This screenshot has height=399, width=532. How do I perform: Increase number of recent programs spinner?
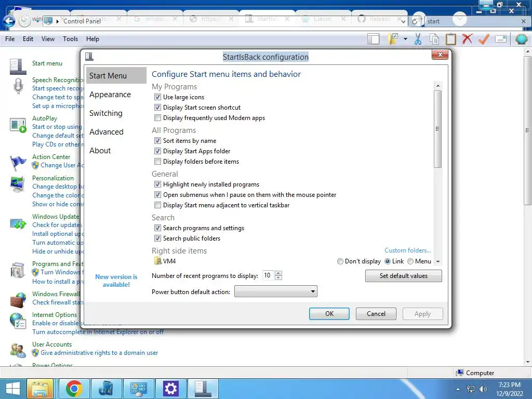click(x=278, y=273)
